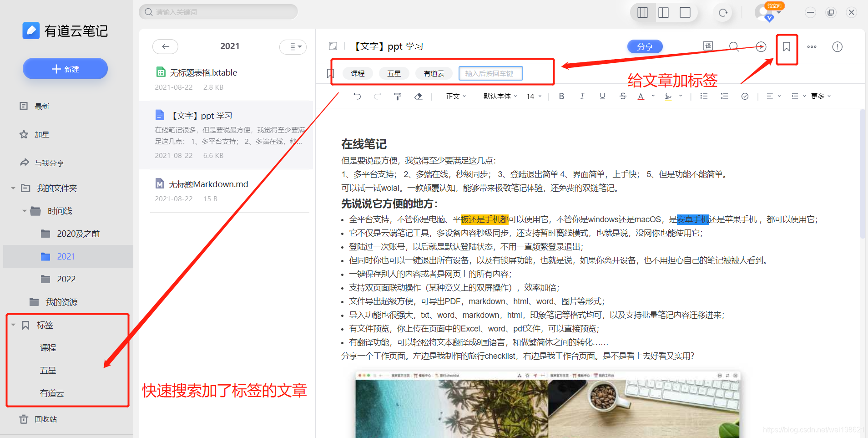Expand the 我的文件夹 tree section
The image size is (868, 438).
pos(13,188)
